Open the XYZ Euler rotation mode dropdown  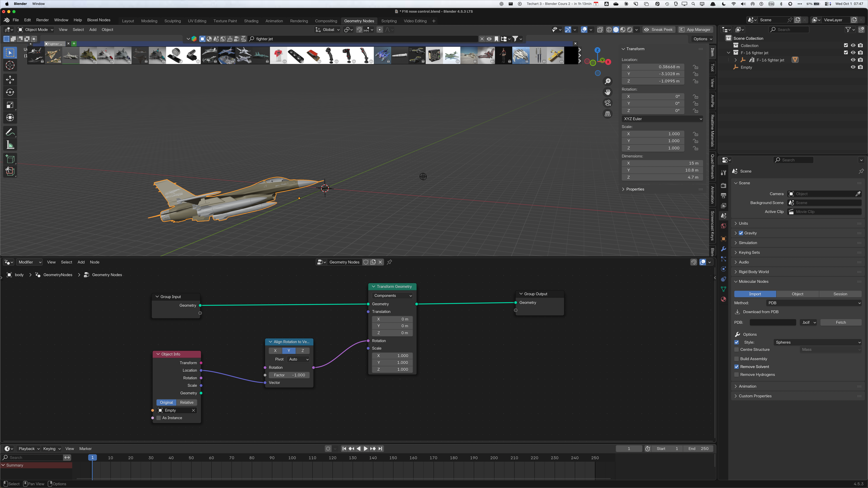[662, 119]
